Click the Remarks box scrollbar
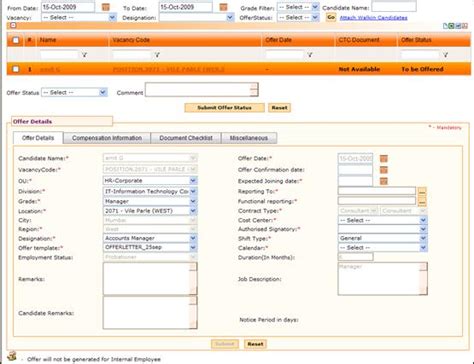Image resolution: width=474 pixels, height=364 pixels. pyautogui.click(x=193, y=279)
